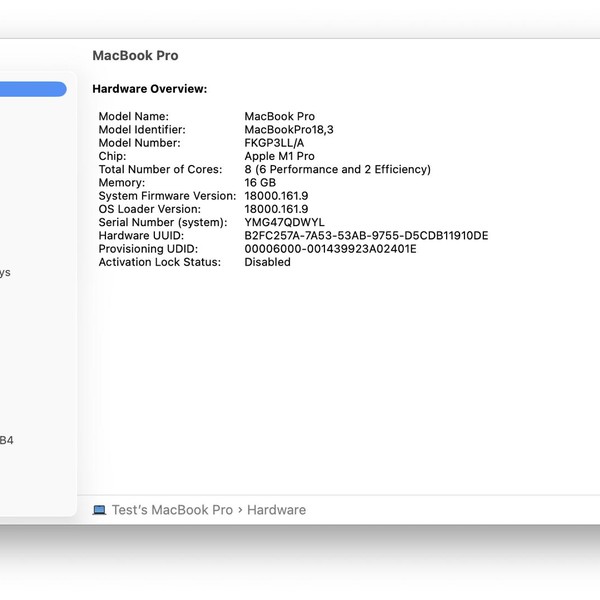600x600 pixels.
Task: Click the System Firmware Version label
Action: 167,196
